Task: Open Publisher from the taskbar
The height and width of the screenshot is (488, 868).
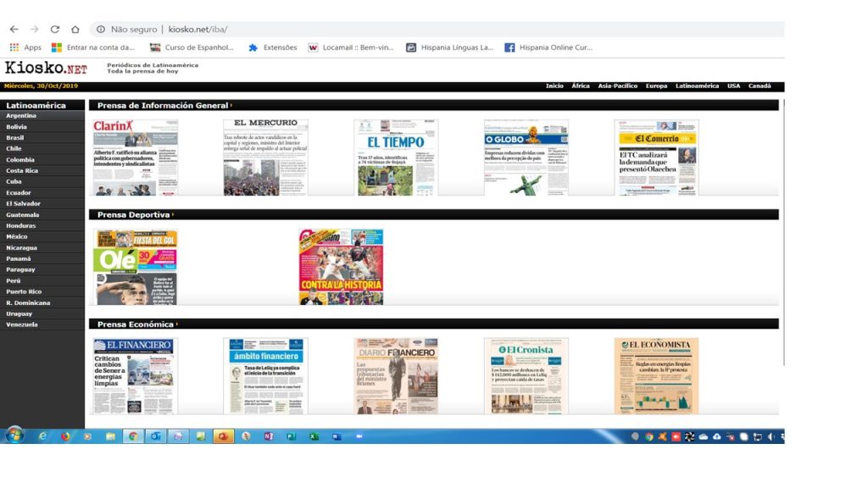Action: click(292, 436)
